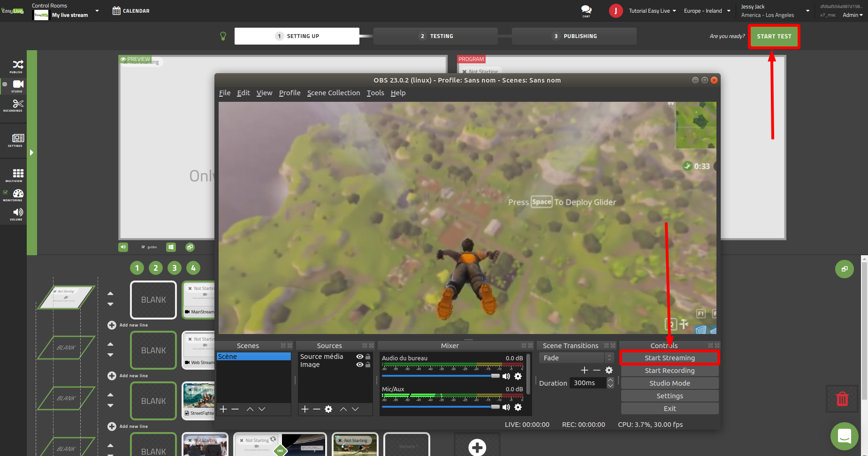Expand the green sidebar arrow panel
This screenshot has height=456, width=868.
[31, 152]
